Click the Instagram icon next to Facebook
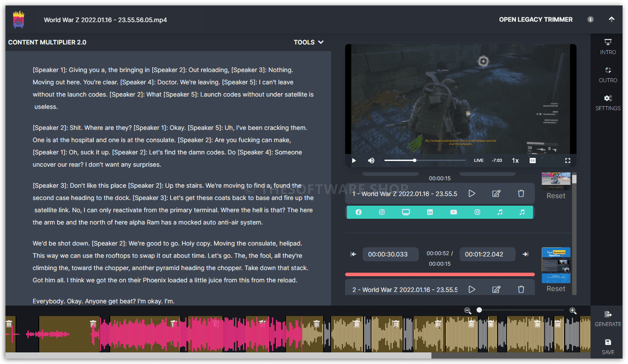 tap(382, 212)
